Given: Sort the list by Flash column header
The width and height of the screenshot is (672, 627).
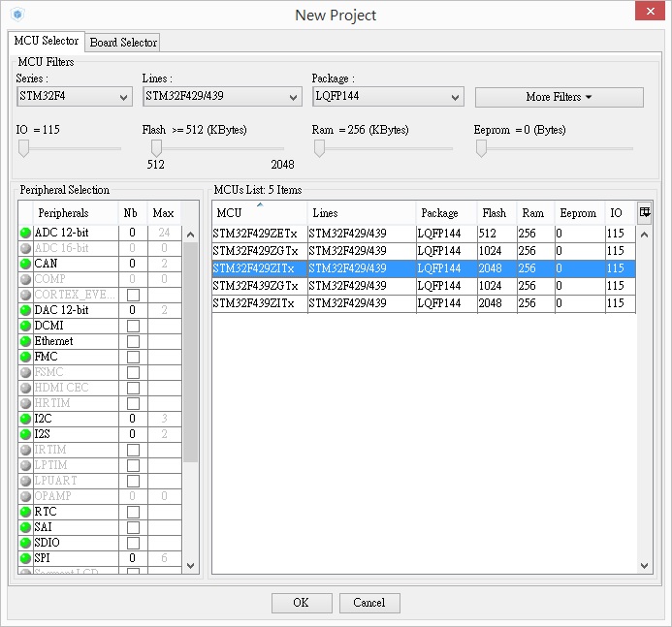Looking at the screenshot, I should (x=496, y=213).
